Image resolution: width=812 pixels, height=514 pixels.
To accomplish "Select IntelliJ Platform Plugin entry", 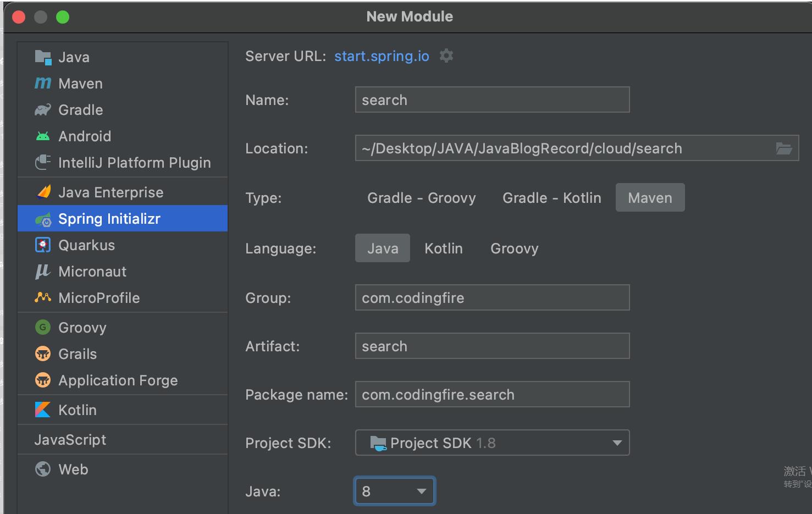I will point(123,162).
